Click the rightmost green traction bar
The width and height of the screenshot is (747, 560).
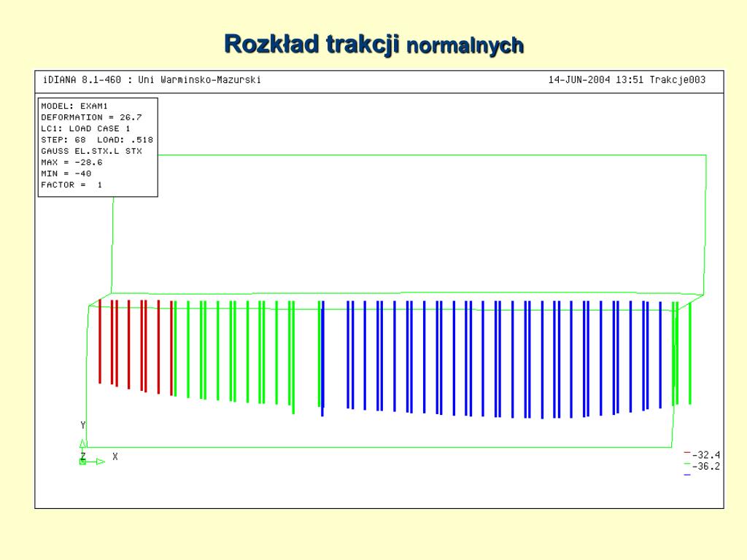point(690,353)
